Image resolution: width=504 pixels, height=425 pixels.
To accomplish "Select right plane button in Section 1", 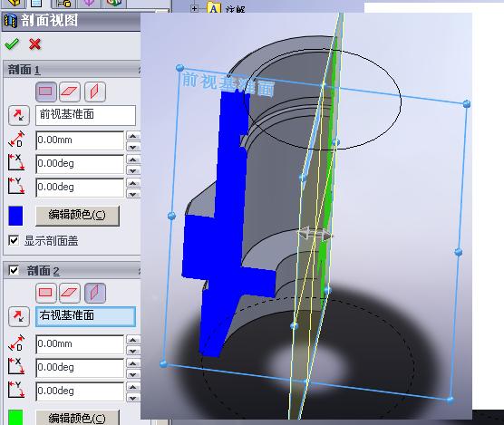I will tap(95, 92).
